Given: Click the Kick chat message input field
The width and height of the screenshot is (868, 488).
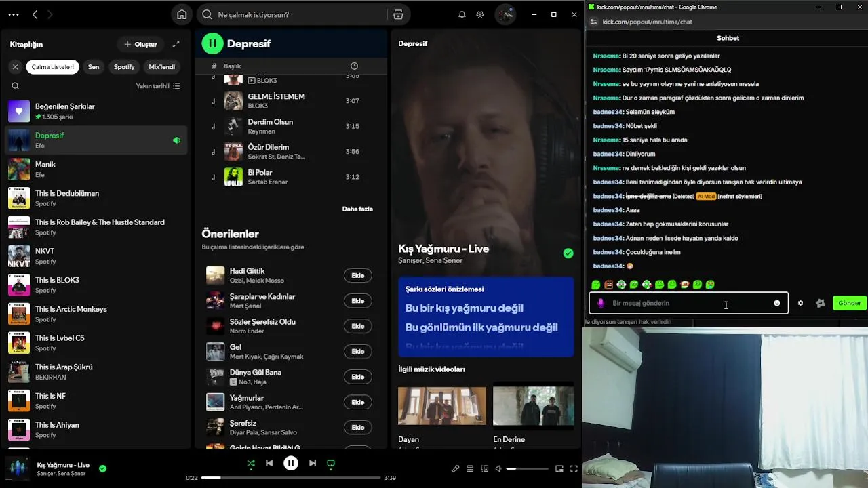Looking at the screenshot, I should (688, 303).
